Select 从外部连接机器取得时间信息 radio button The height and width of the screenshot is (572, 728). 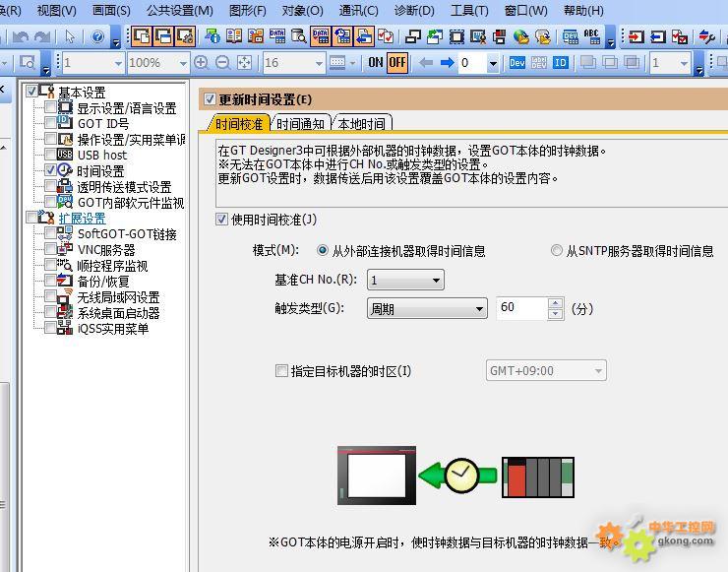coord(323,250)
